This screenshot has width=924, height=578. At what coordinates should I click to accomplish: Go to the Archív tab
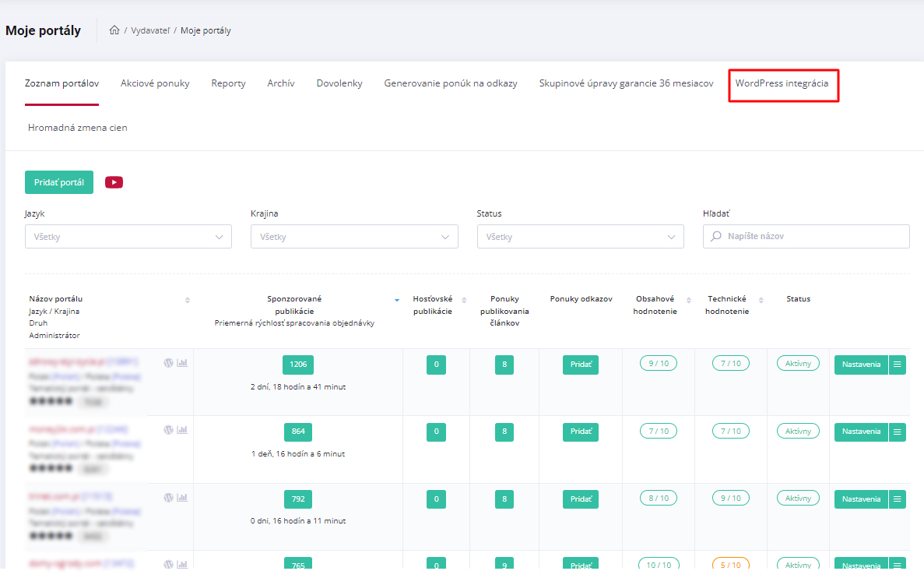[x=281, y=84]
